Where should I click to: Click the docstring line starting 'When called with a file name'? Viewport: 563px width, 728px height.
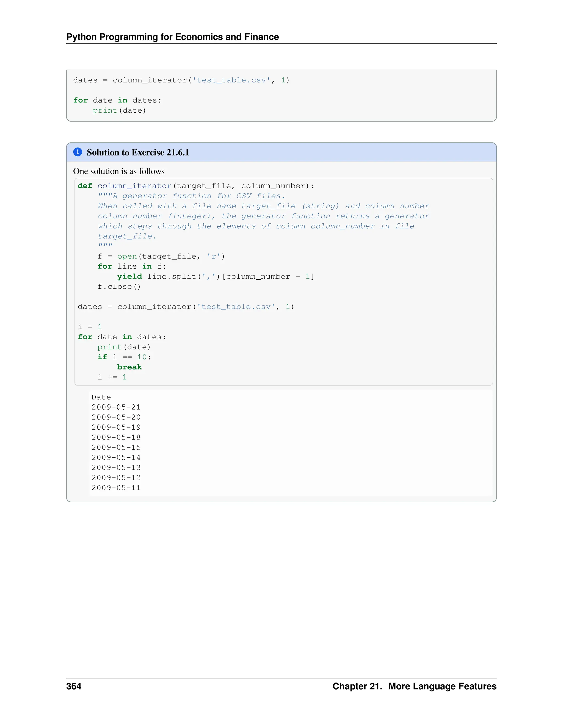pos(263,206)
